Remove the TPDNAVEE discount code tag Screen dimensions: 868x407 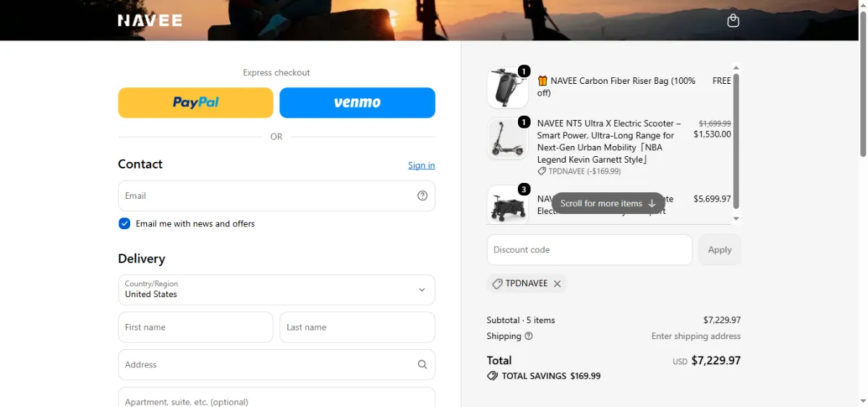point(557,284)
